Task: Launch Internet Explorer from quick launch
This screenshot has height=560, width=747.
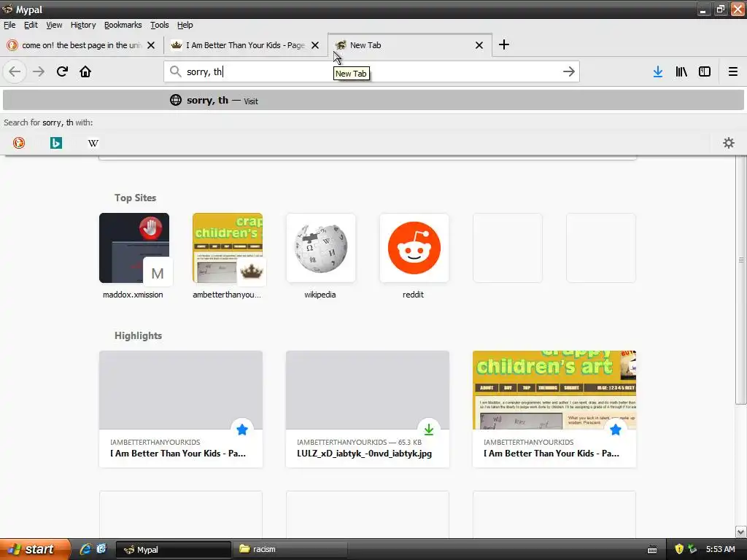Action: tap(85, 550)
